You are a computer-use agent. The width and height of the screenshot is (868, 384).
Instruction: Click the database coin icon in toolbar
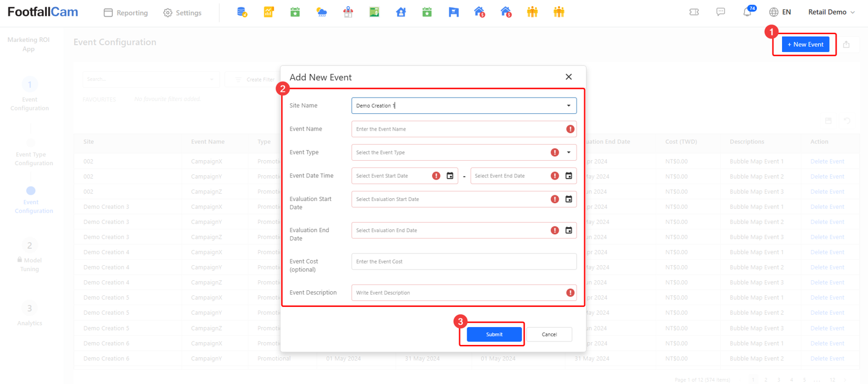[x=242, y=12]
